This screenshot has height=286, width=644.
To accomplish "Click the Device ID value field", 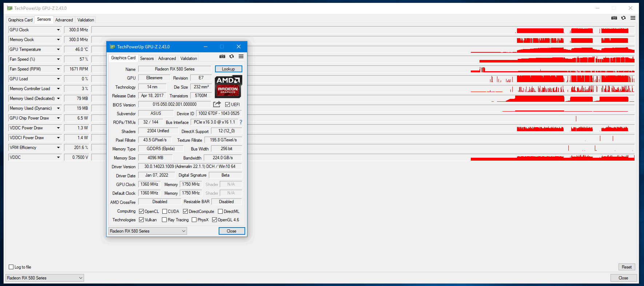I will click(x=219, y=113).
